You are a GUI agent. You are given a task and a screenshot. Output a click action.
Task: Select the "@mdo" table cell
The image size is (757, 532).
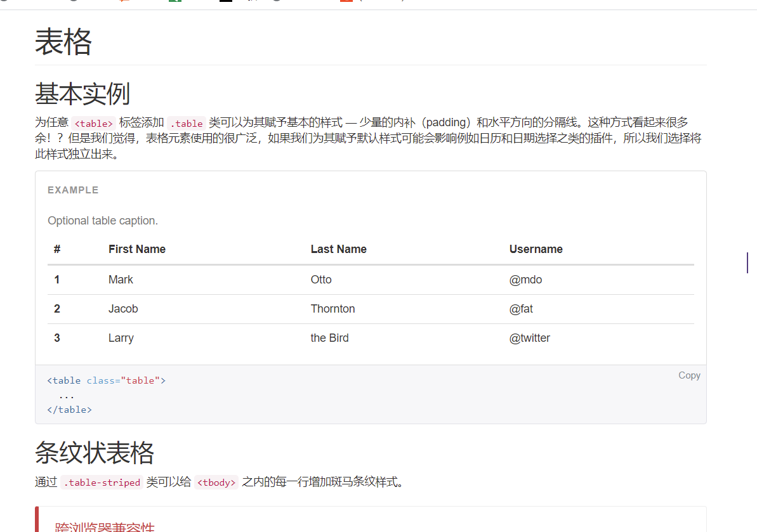525,280
